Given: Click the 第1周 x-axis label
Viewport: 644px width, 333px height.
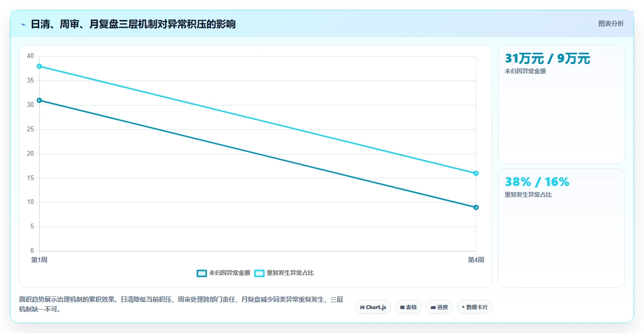Looking at the screenshot, I should click(x=40, y=260).
